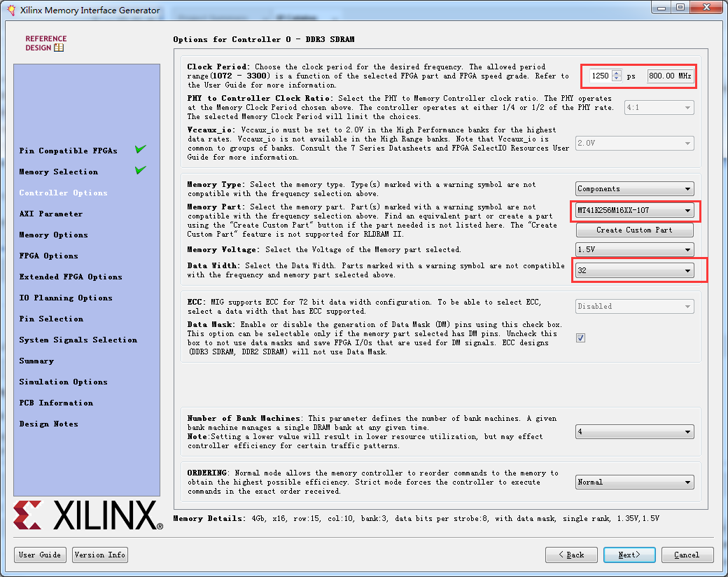
Task: Click the Clock Period label
Action: [218, 67]
